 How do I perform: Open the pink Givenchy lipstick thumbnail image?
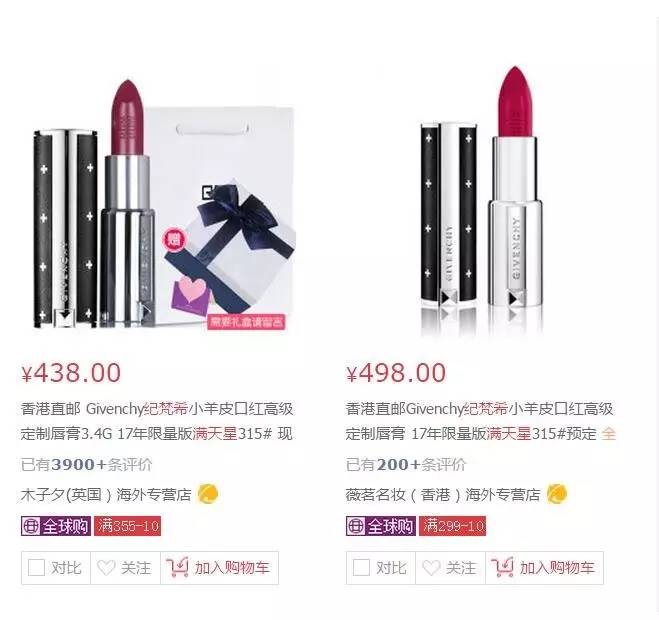point(481,200)
